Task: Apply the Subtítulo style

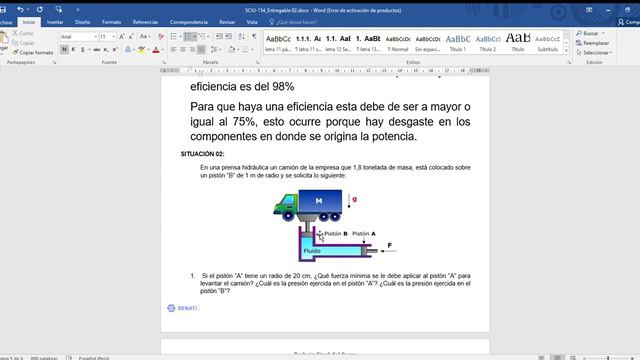Action: coord(547,42)
